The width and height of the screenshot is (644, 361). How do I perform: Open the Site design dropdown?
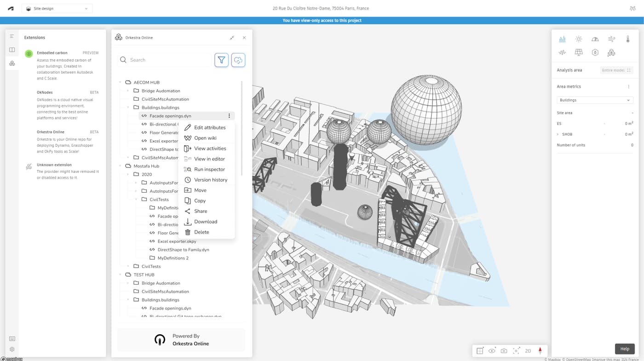[x=57, y=8]
